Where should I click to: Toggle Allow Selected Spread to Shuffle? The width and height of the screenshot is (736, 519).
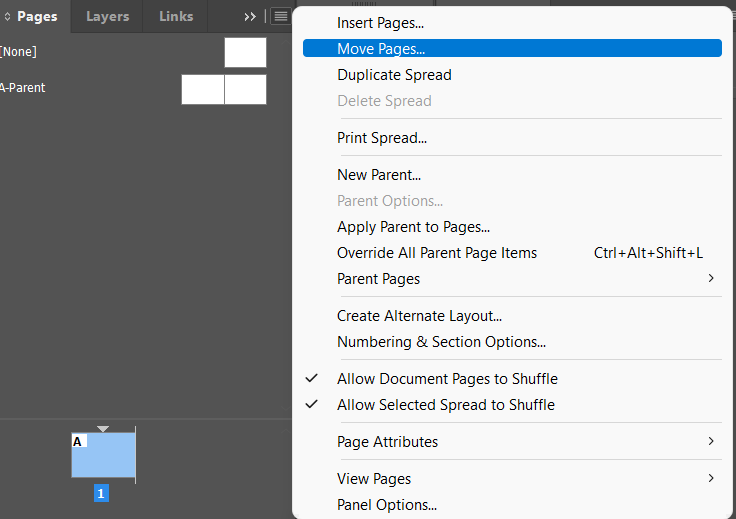pyautogui.click(x=445, y=405)
